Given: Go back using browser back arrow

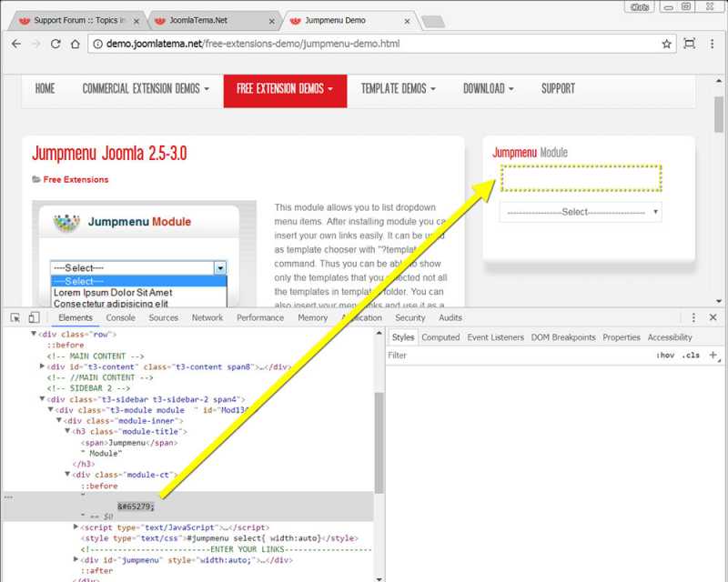Looking at the screenshot, I should (16, 44).
